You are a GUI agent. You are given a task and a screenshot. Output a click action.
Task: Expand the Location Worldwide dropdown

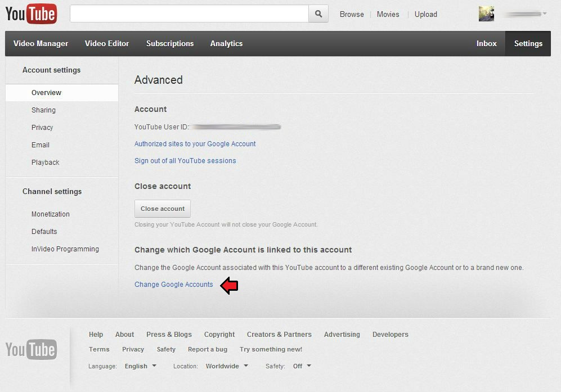point(227,366)
